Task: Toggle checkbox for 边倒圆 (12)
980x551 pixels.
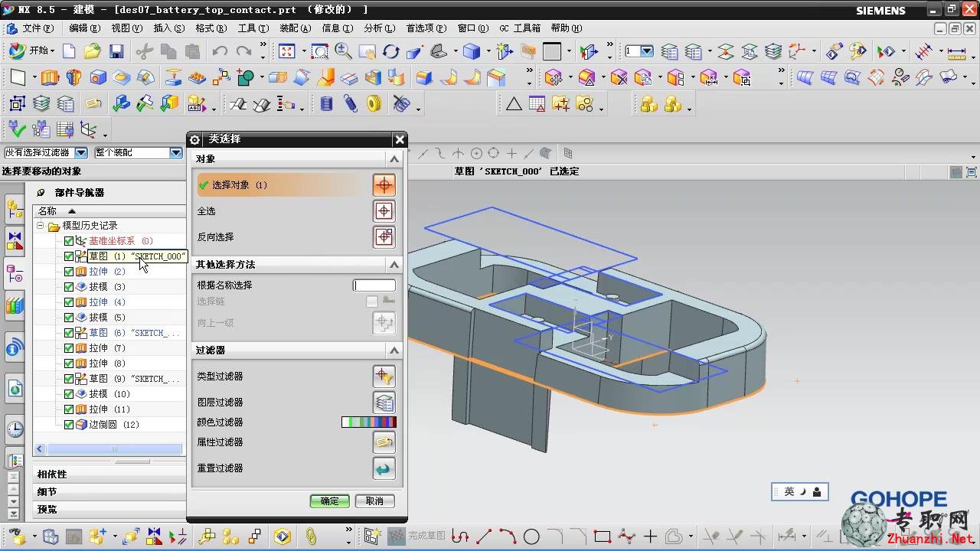Action: 69,425
